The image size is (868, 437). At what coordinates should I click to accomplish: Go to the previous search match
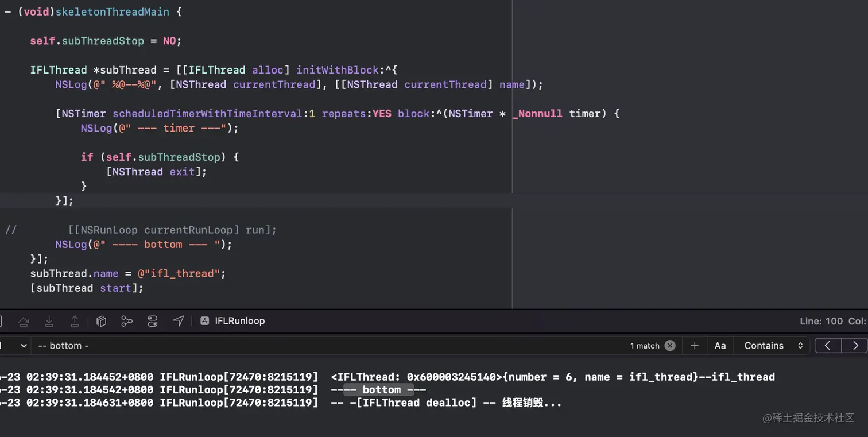(x=828, y=346)
